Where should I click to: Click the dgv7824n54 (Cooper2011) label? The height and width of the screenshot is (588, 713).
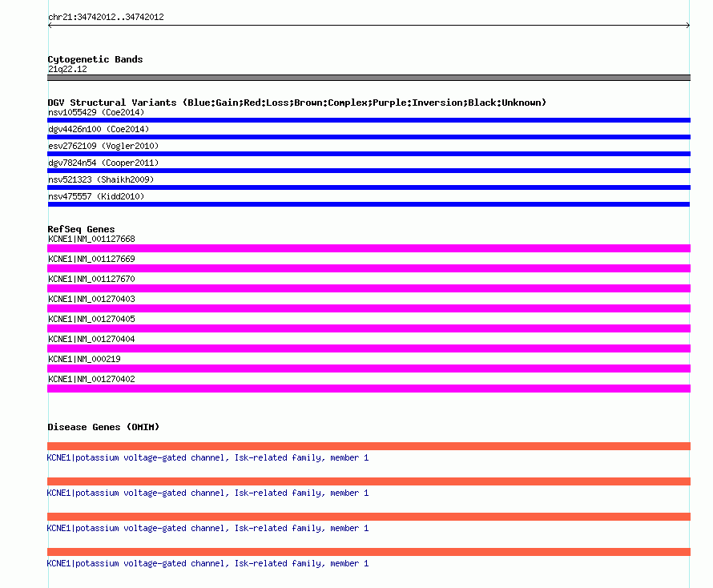coord(103,163)
